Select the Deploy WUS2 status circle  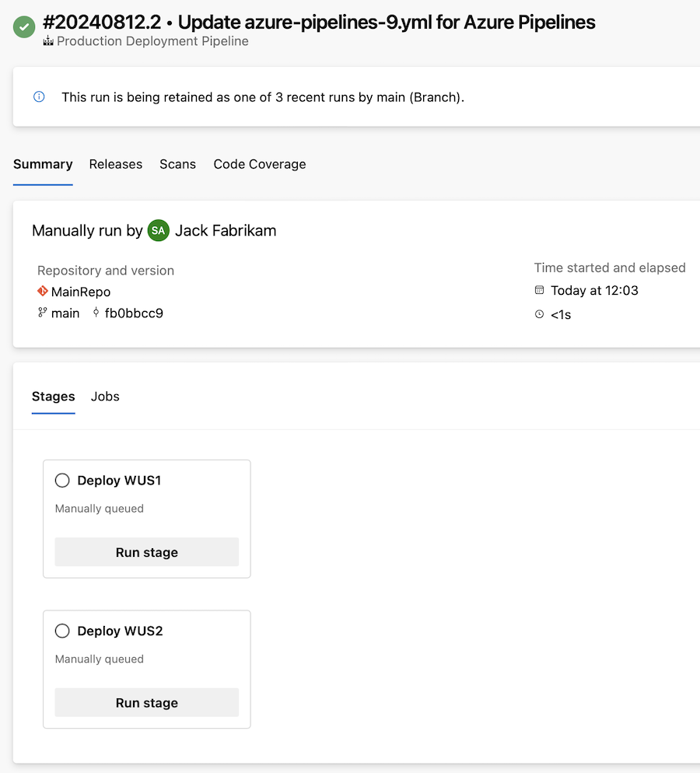62,631
